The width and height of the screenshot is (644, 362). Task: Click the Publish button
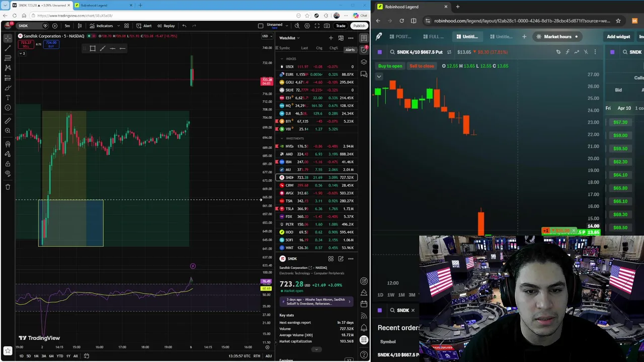[x=359, y=26]
